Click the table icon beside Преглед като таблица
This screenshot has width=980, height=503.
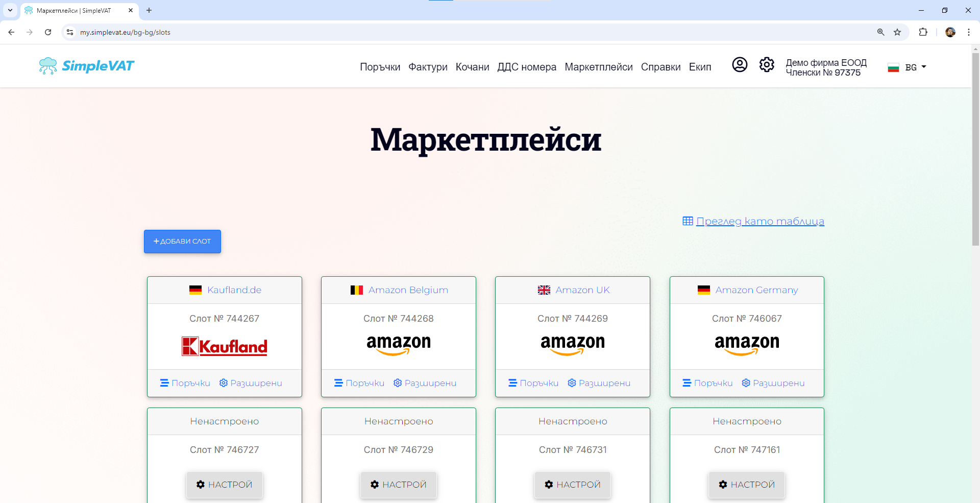point(688,221)
